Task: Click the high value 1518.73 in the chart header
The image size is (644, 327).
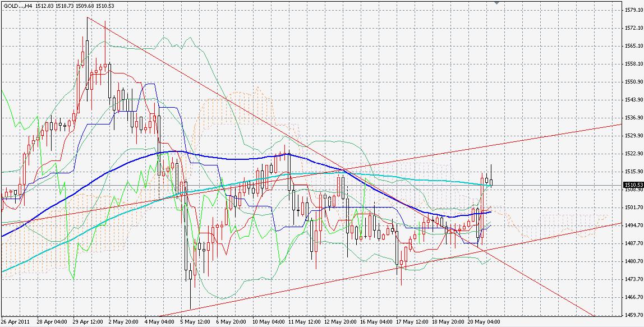Action: pyautogui.click(x=66, y=6)
